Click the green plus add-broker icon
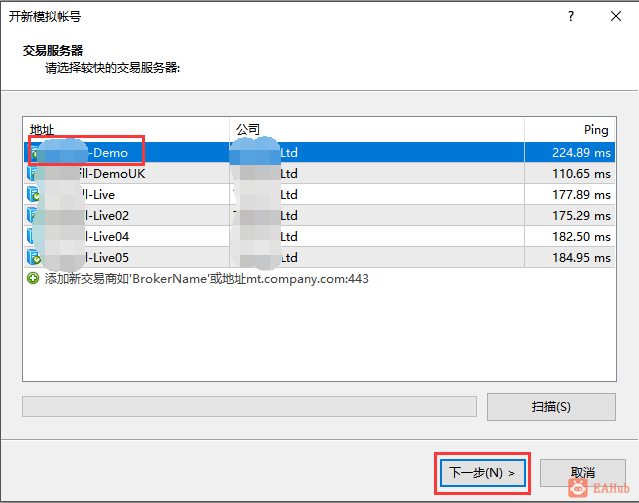The width and height of the screenshot is (639, 503). pyautogui.click(x=34, y=279)
